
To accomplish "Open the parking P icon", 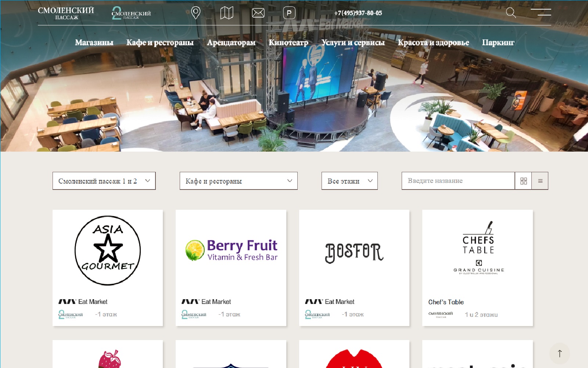I will 289,13.
